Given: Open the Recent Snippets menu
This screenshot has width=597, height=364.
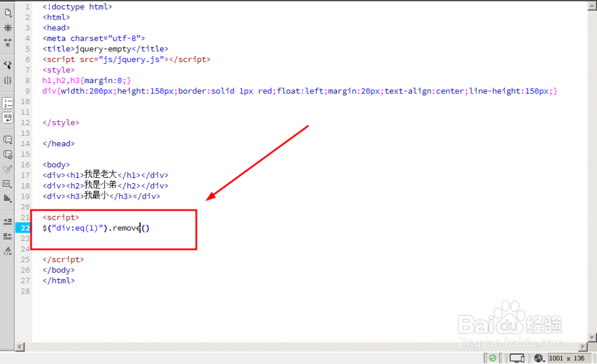Looking at the screenshot, I should coord(8,184).
